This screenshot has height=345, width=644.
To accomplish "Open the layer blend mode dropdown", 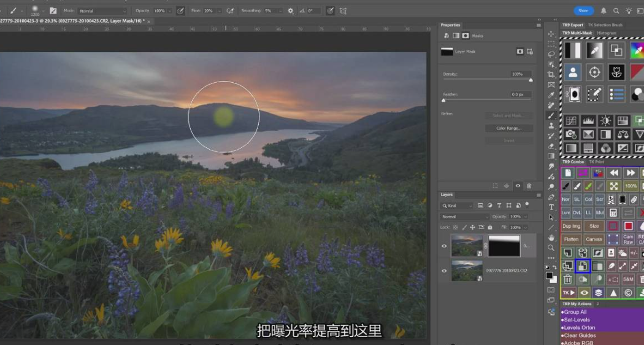I will coord(465,217).
